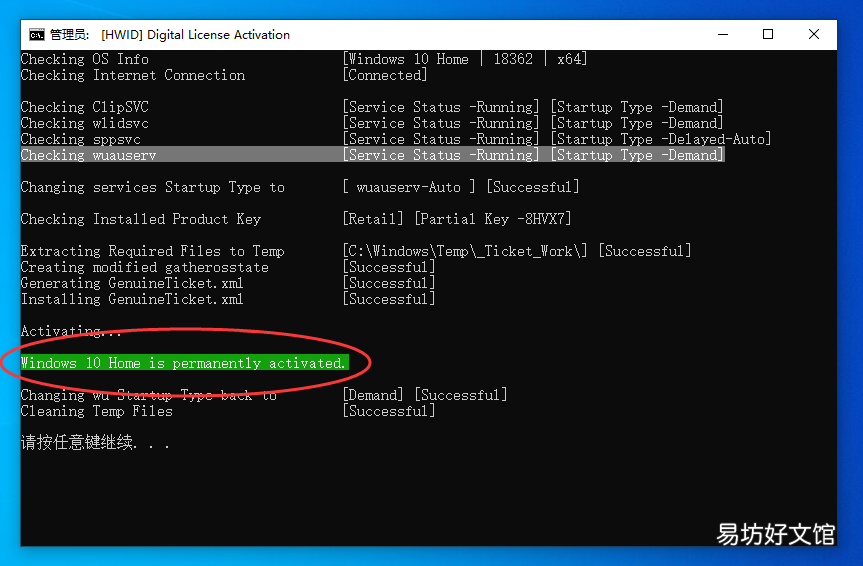Image resolution: width=863 pixels, height=566 pixels.
Task: Click '[Service Status -Running]' on the wlidsvc row
Action: click(441, 123)
